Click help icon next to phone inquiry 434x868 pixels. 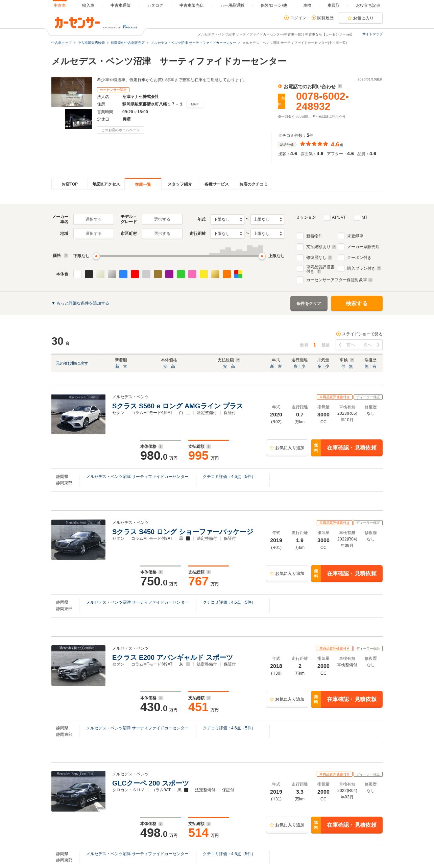[x=340, y=86]
